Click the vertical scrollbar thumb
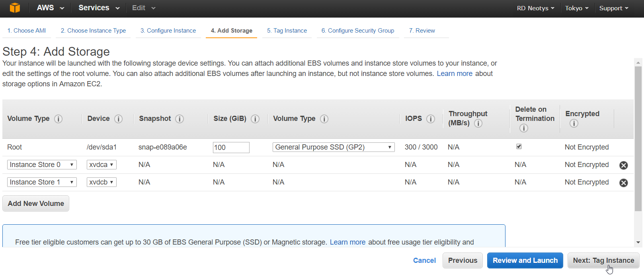Image resolution: width=644 pixels, height=276 pixels. pyautogui.click(x=638, y=138)
